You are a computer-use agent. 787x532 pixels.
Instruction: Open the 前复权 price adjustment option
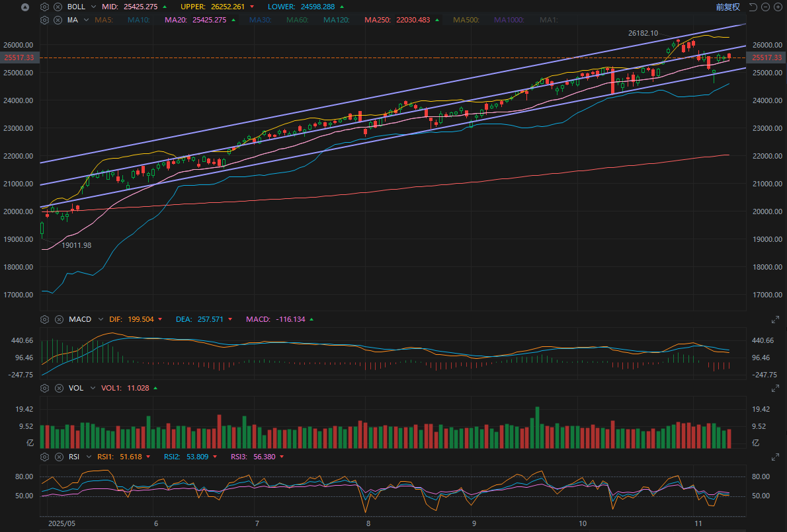coord(727,7)
